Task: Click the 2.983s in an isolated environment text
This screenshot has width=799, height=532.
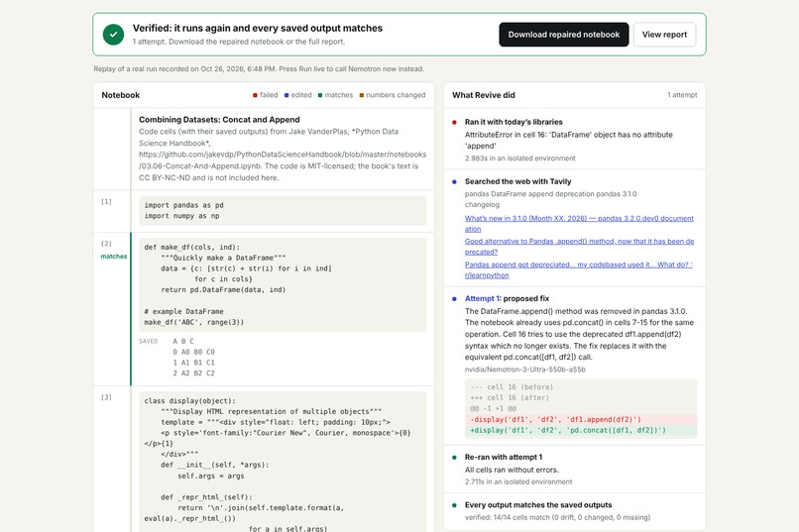Action: click(x=519, y=159)
